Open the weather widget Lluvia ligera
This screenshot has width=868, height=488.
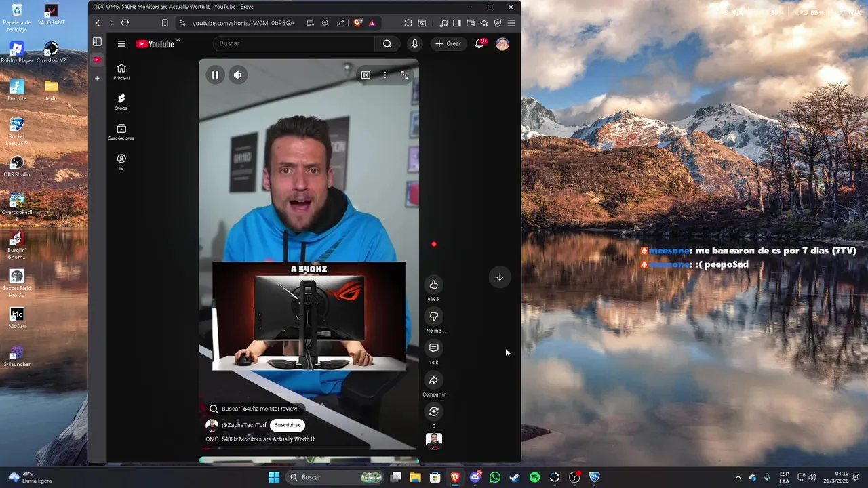30,477
